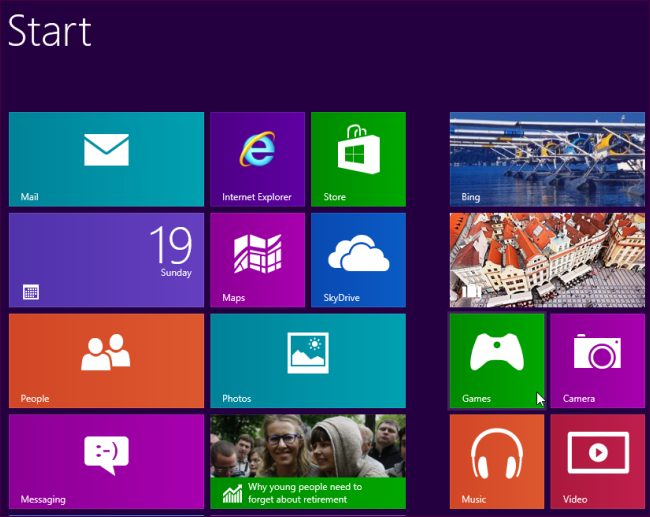Launch Internet Explorer tile
Image resolution: width=650 pixels, height=517 pixels.
point(257,159)
